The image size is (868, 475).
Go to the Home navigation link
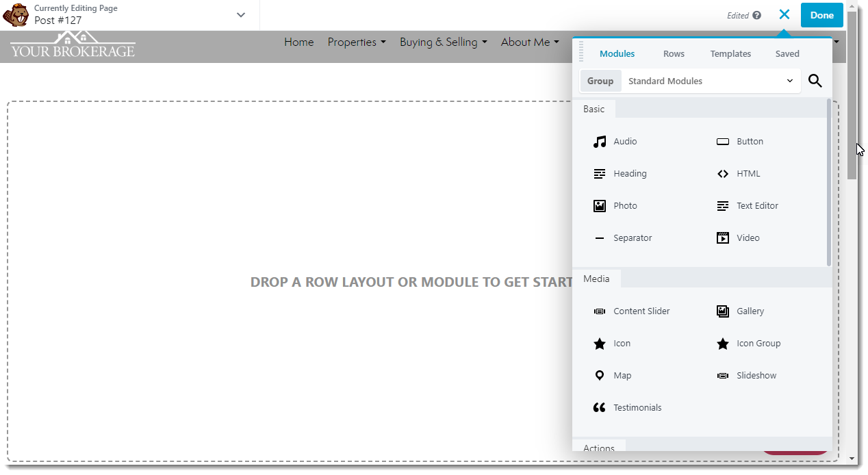point(298,42)
